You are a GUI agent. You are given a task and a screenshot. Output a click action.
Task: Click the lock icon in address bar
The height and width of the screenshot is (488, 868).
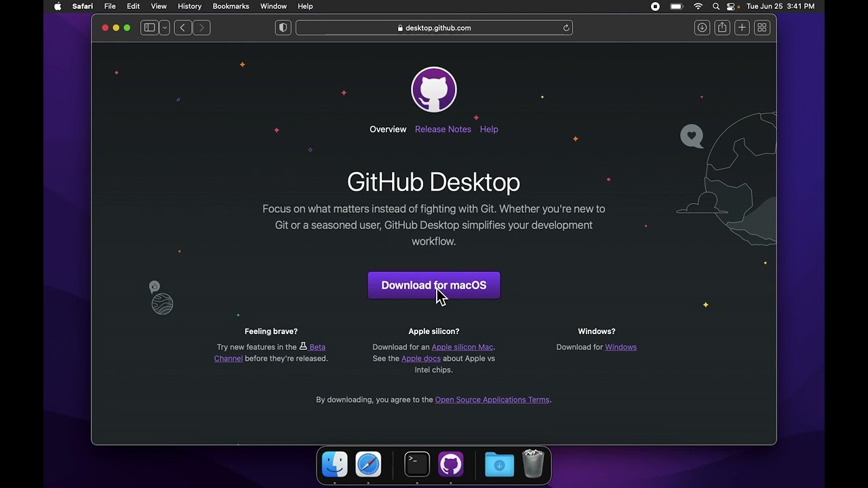[400, 28]
